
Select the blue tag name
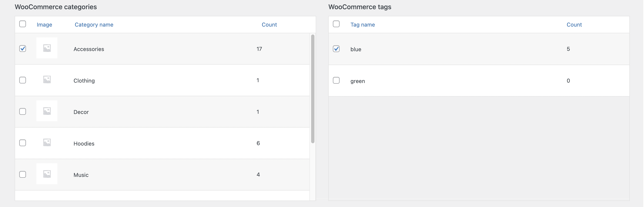tap(356, 49)
